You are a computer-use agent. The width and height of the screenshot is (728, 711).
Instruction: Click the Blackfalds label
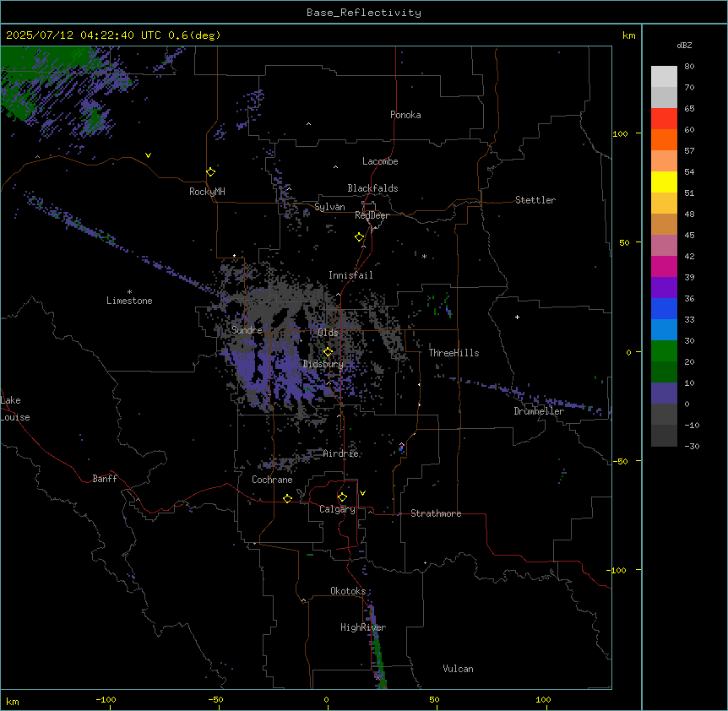tap(372, 188)
